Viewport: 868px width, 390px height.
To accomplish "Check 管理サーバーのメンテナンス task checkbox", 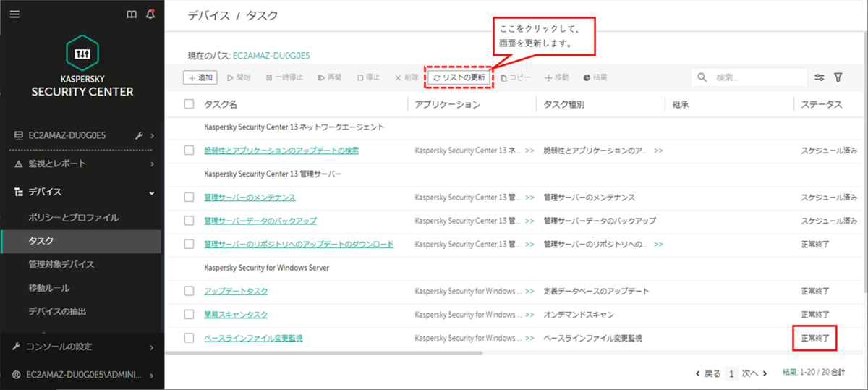I will coord(189,198).
